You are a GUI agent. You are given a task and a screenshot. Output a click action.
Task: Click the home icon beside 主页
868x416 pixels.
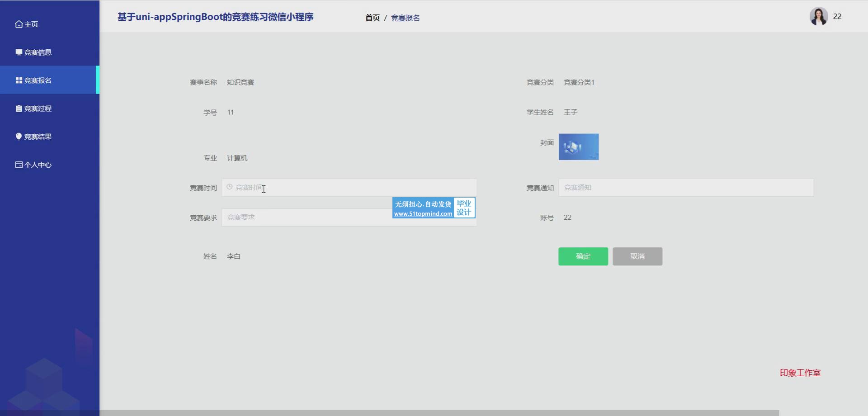point(19,24)
